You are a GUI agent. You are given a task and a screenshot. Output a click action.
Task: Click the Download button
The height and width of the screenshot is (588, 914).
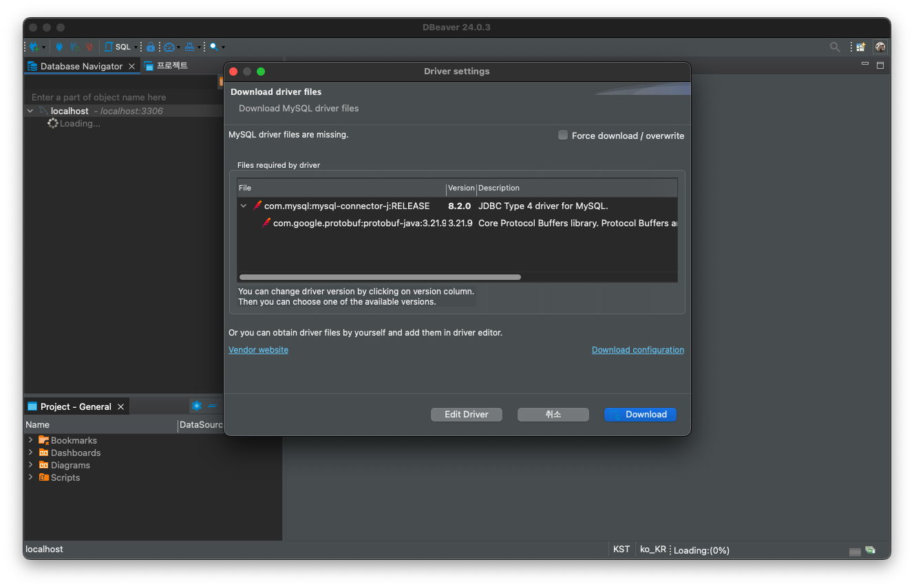coord(640,415)
